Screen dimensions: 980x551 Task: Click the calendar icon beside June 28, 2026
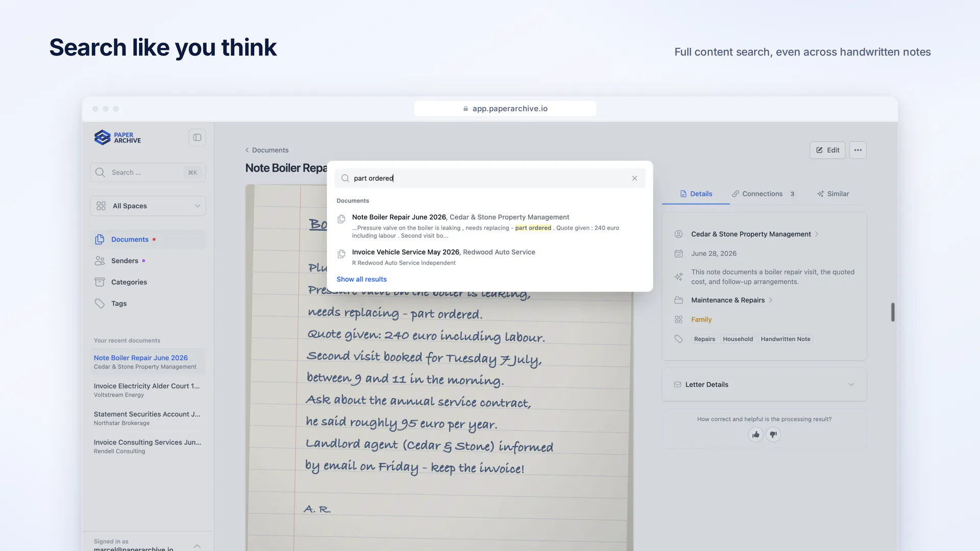[x=678, y=254]
